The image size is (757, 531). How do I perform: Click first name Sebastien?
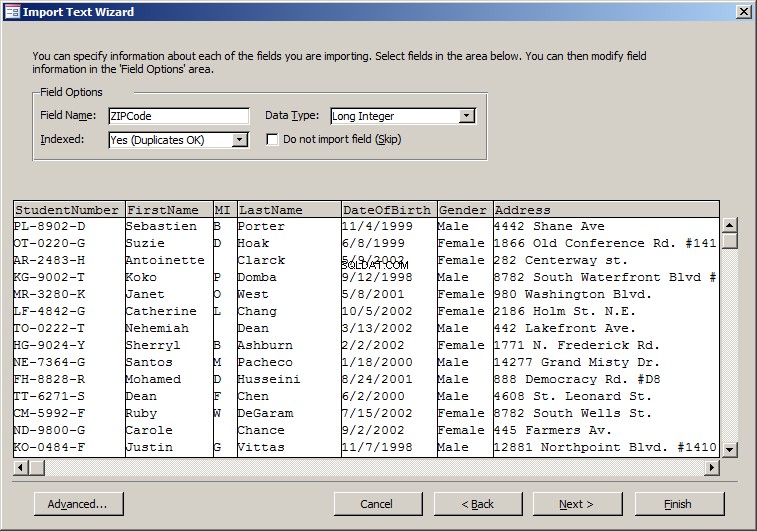click(161, 226)
